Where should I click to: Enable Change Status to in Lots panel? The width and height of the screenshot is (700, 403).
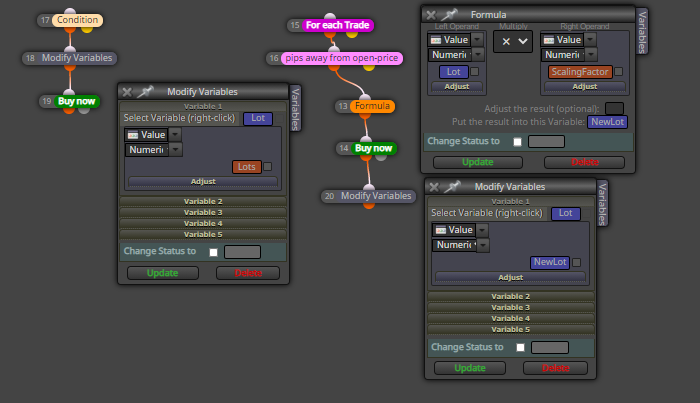[213, 252]
